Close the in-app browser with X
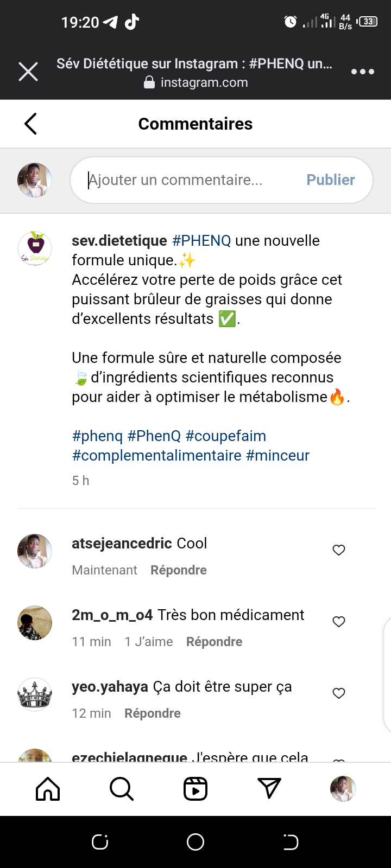391x868 pixels. click(x=28, y=72)
